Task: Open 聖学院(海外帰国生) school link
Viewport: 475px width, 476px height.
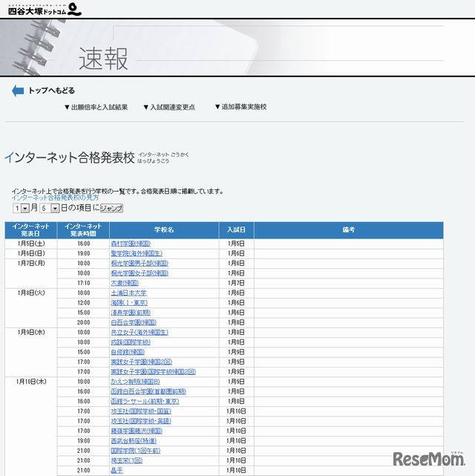Action: click(137, 253)
